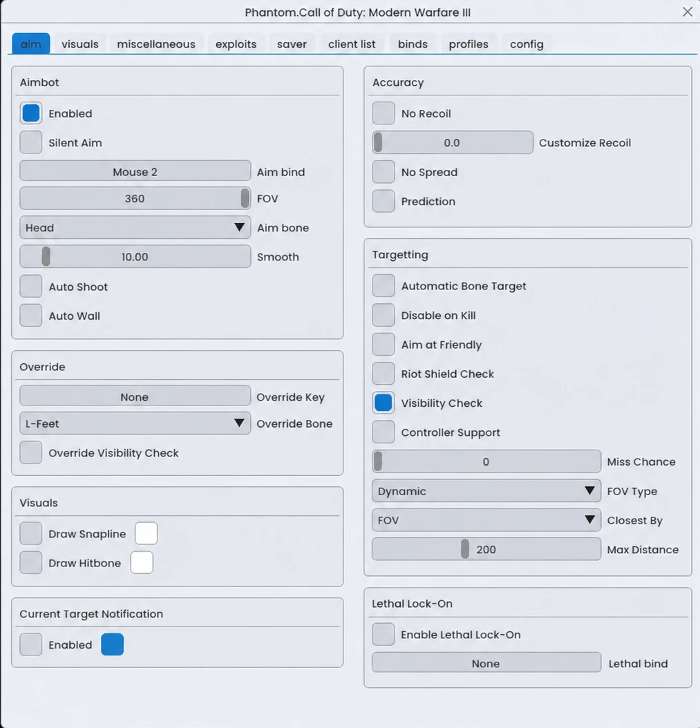Image resolution: width=700 pixels, height=728 pixels.
Task: Click the Targetting section heading
Action: pyautogui.click(x=400, y=254)
